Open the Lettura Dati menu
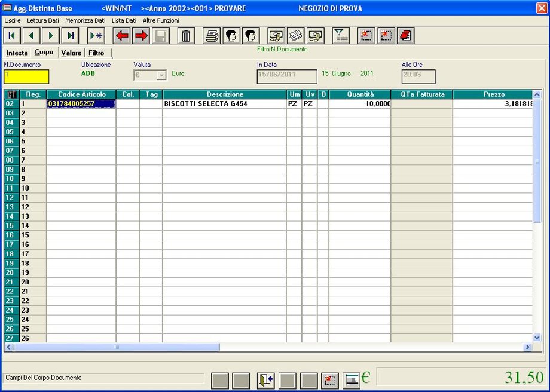 point(43,20)
